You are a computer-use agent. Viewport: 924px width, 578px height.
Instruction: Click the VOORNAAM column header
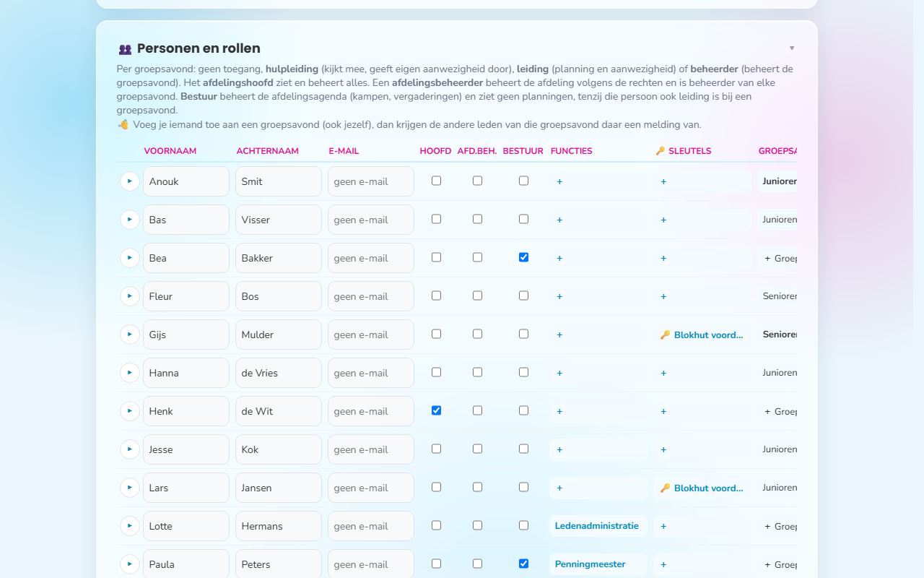[x=170, y=151]
